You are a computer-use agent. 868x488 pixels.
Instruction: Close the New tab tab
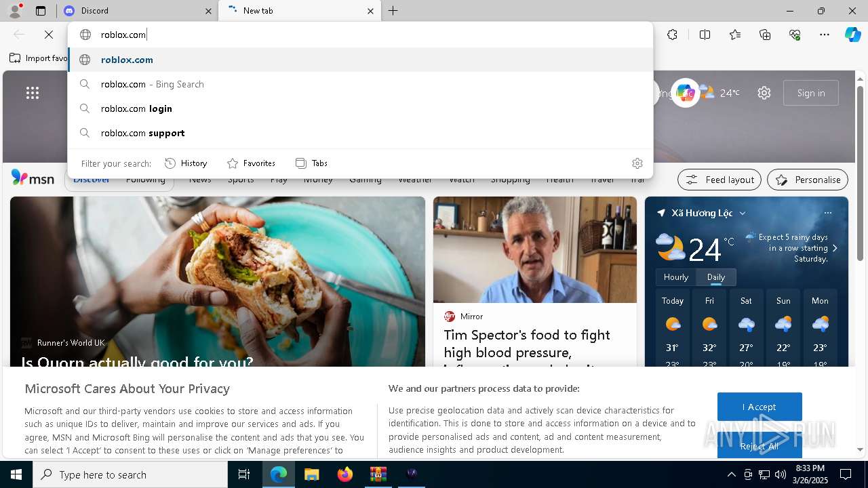pos(370,11)
